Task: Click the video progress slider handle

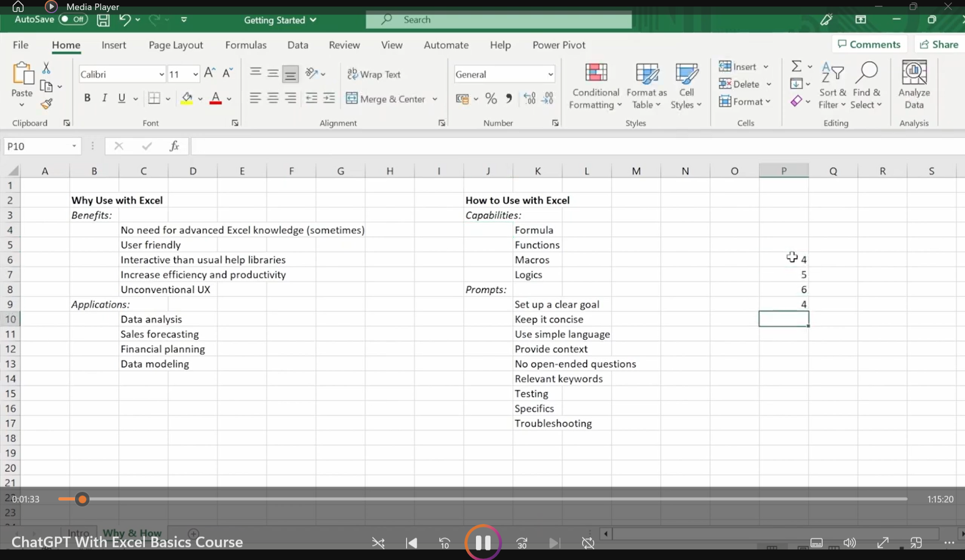Action: (82, 499)
